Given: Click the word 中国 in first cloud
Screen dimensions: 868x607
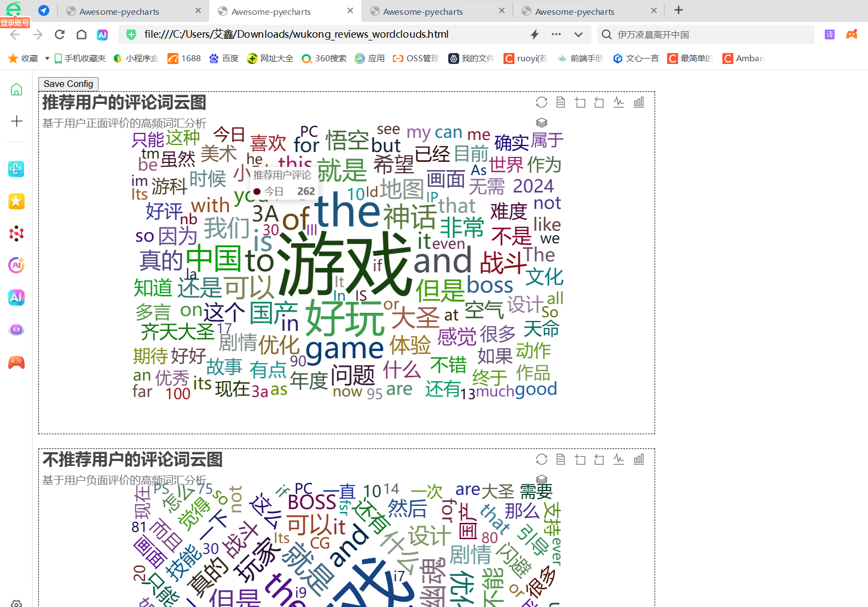Looking at the screenshot, I should pyautogui.click(x=213, y=259).
